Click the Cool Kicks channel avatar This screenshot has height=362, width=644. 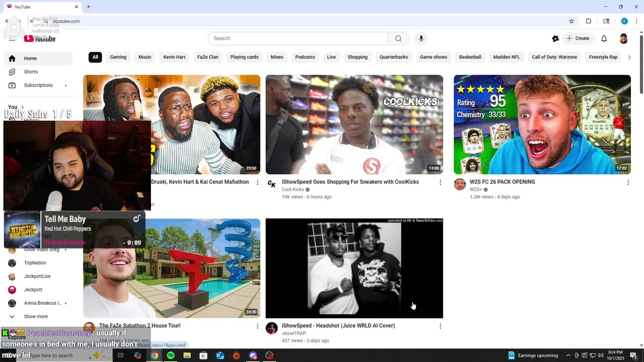[x=272, y=185]
